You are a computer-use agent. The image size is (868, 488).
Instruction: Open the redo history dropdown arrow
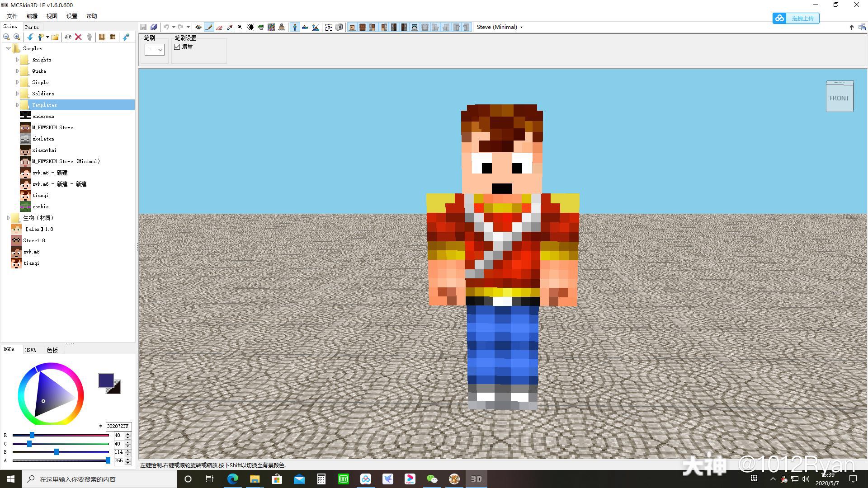(x=188, y=27)
